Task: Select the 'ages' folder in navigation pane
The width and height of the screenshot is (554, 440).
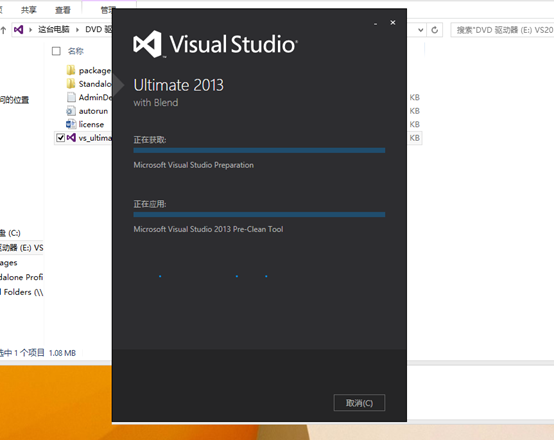Action: click(9, 263)
